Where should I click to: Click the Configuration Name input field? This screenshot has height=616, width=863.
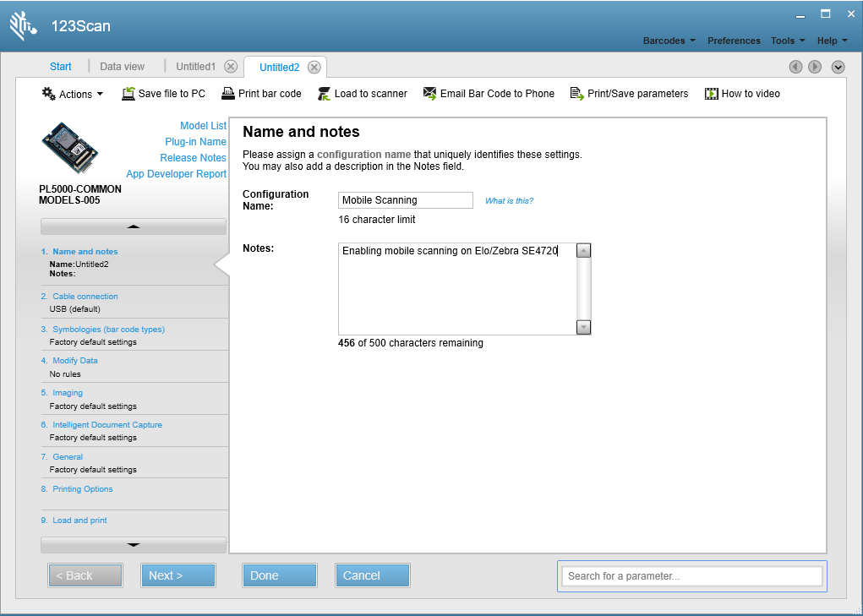(406, 200)
